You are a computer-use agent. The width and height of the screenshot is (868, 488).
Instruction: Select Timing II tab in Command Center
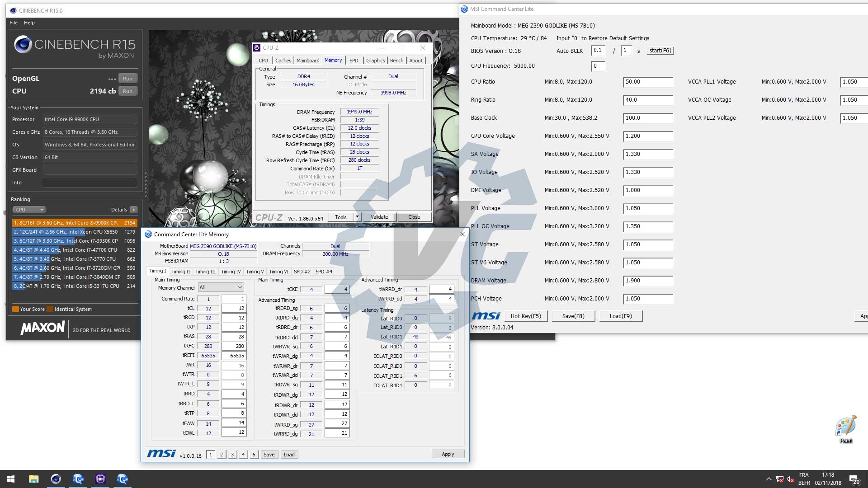pos(181,272)
